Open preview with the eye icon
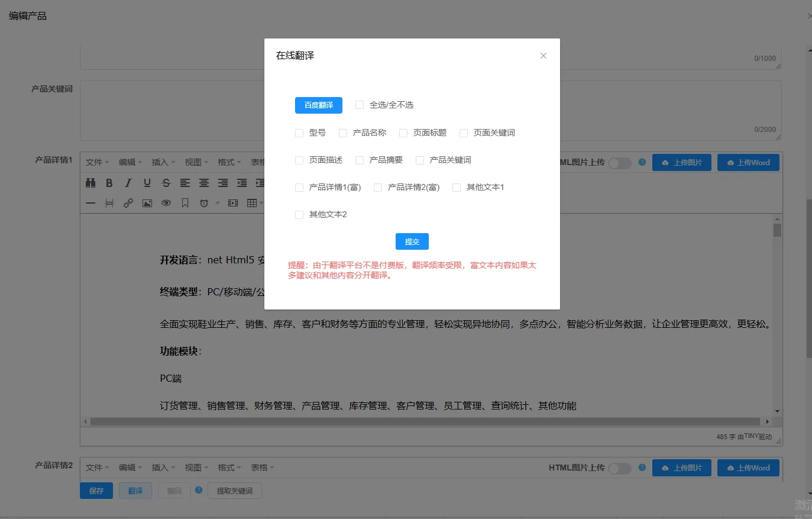Image resolution: width=812 pixels, height=519 pixels. (166, 203)
